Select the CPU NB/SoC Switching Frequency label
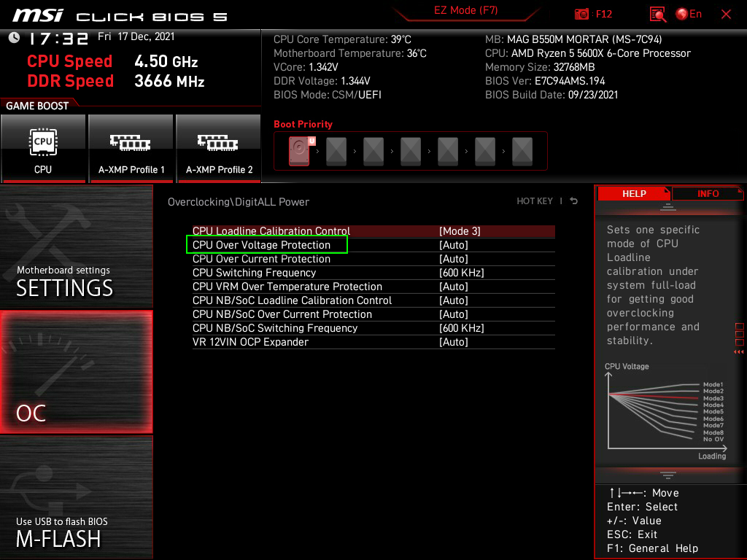This screenshot has height=560, width=747. [x=275, y=327]
